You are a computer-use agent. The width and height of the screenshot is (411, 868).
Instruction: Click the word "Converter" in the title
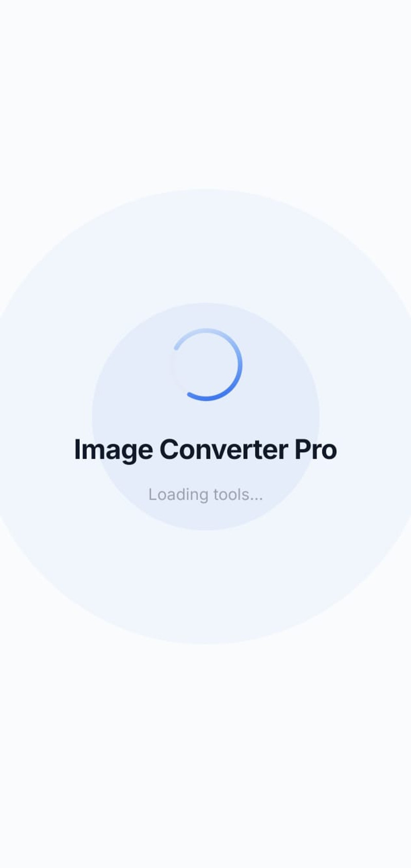223,450
